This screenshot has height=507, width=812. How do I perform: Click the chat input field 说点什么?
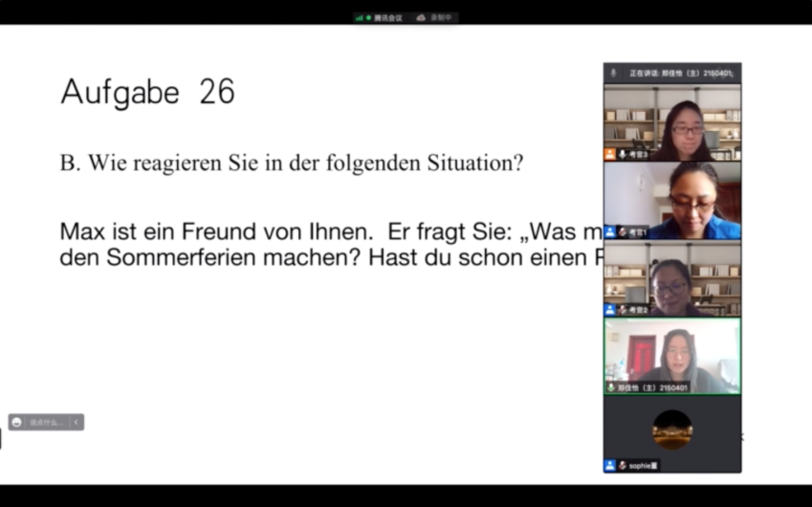click(x=46, y=422)
